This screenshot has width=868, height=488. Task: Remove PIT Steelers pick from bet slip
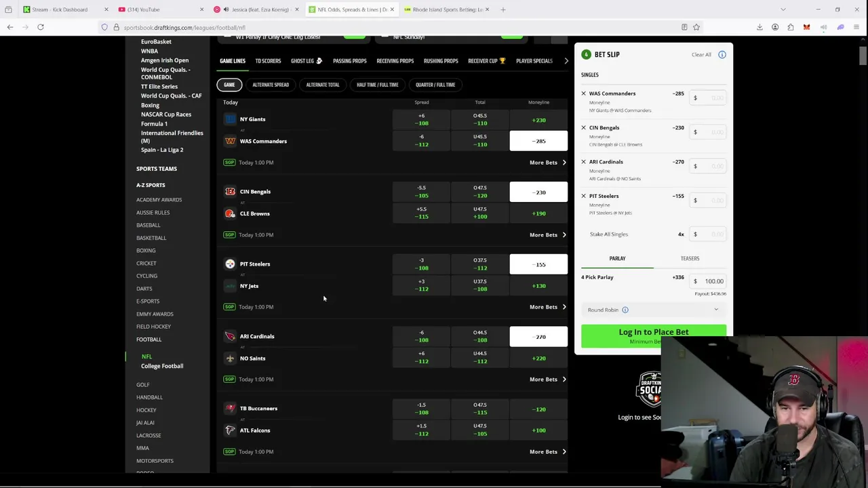pos(583,196)
